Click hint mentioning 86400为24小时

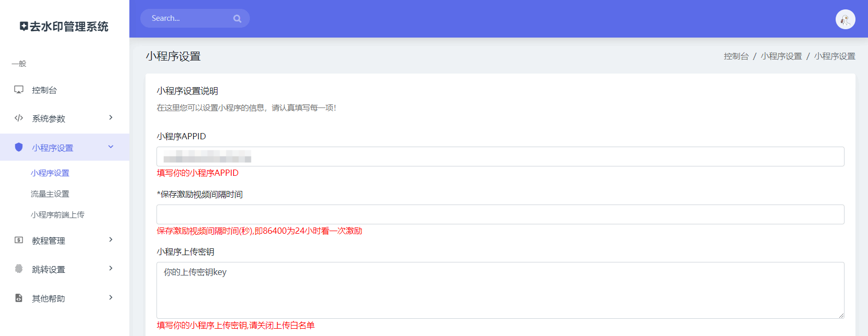click(x=259, y=231)
